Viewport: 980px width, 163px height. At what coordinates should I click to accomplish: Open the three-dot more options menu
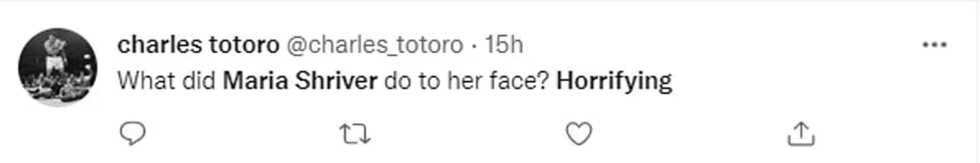[x=934, y=45]
